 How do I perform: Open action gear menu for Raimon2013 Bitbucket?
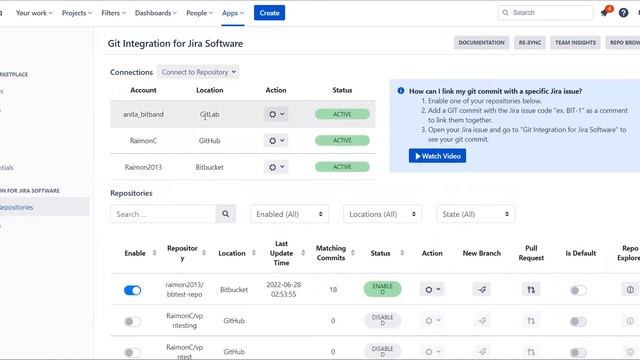pyautogui.click(x=276, y=167)
